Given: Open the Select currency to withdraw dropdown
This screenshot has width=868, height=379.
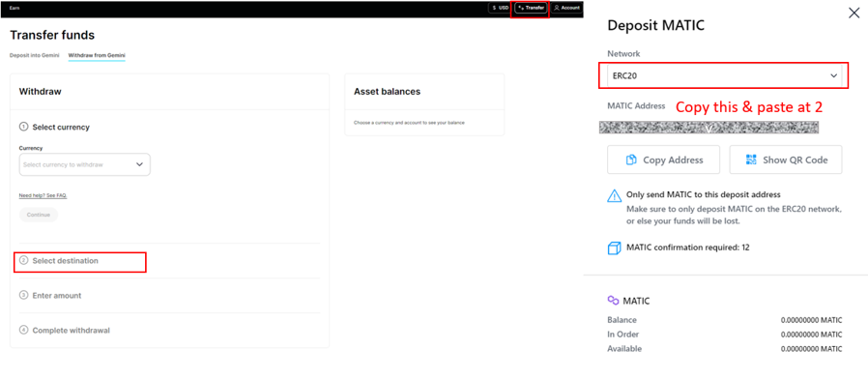Looking at the screenshot, I should [85, 164].
